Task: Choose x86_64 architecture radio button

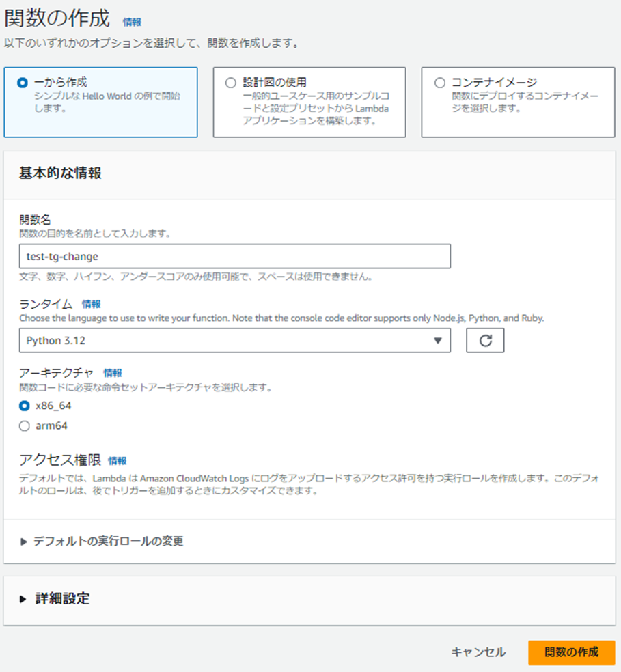Action: [25, 406]
